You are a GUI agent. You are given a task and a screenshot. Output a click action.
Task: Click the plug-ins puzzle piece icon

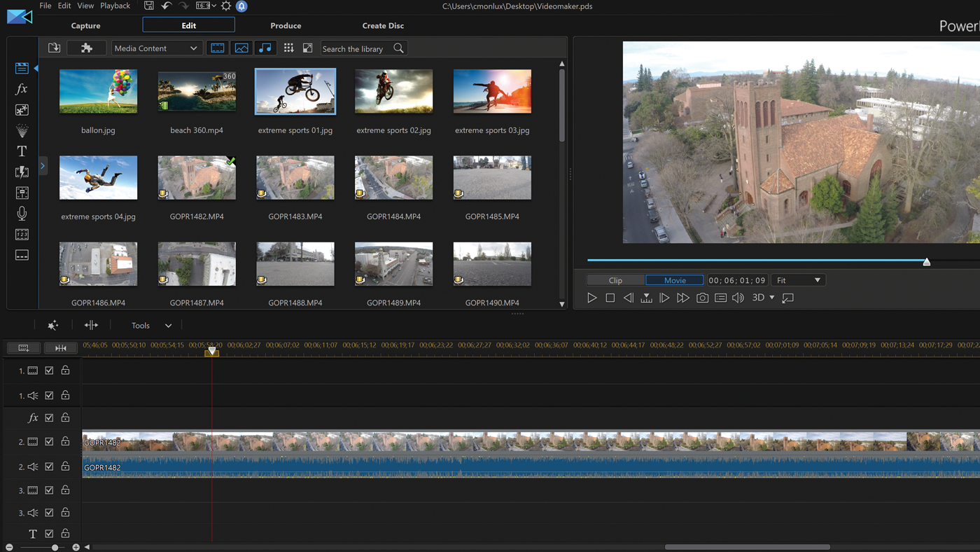(x=87, y=48)
